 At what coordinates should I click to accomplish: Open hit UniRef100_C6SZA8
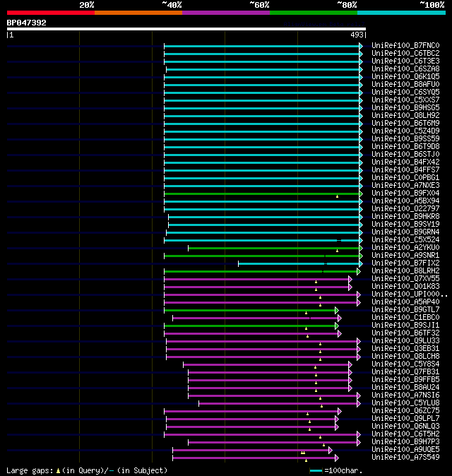[x=405, y=69]
